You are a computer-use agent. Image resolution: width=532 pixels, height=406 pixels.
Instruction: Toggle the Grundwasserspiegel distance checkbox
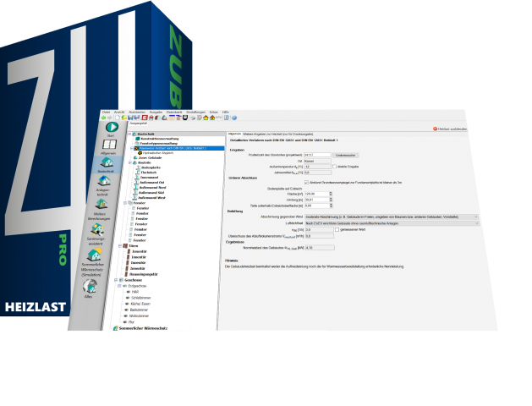click(306, 183)
